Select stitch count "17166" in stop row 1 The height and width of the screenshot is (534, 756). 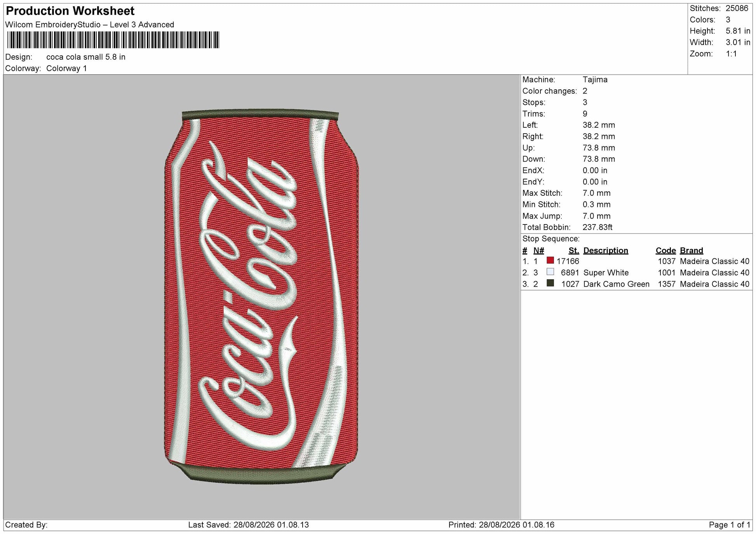point(568,261)
